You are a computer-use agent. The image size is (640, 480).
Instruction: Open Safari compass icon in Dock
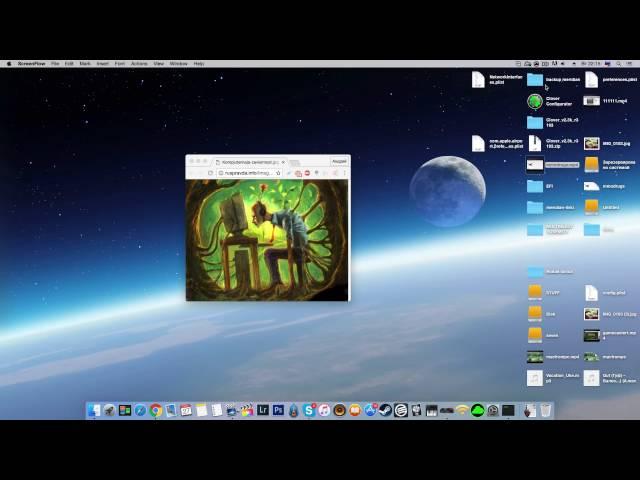(x=140, y=410)
